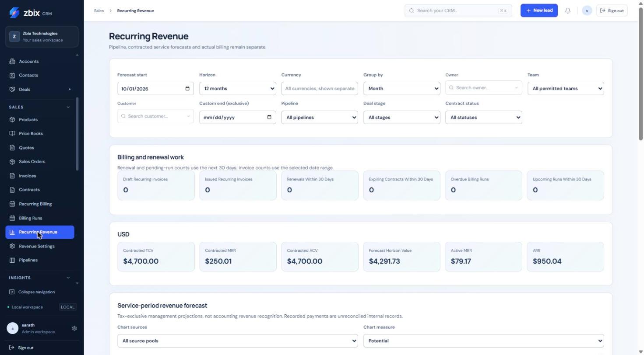Screen dimensions: 644x355
Task: Open Pipelines menu item
Action: click(40, 260)
